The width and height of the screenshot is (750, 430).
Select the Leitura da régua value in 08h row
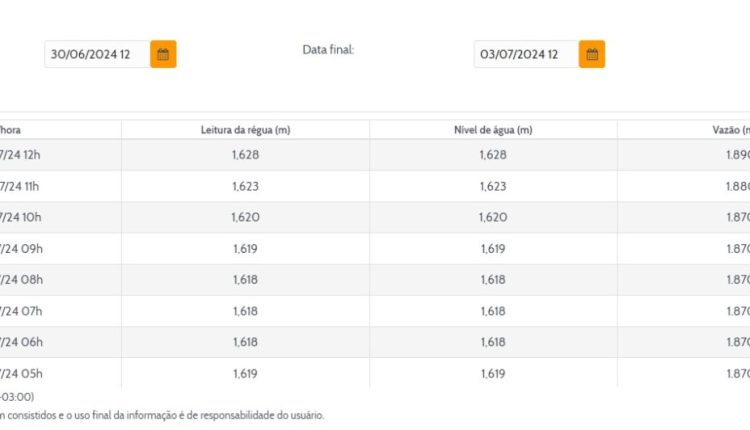click(245, 279)
